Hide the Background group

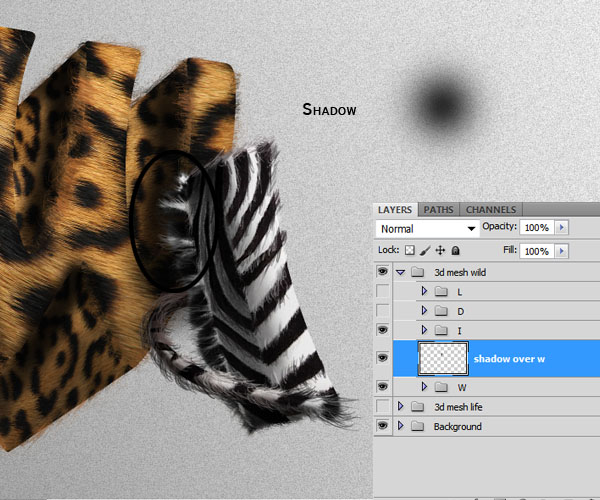pyautogui.click(x=382, y=425)
